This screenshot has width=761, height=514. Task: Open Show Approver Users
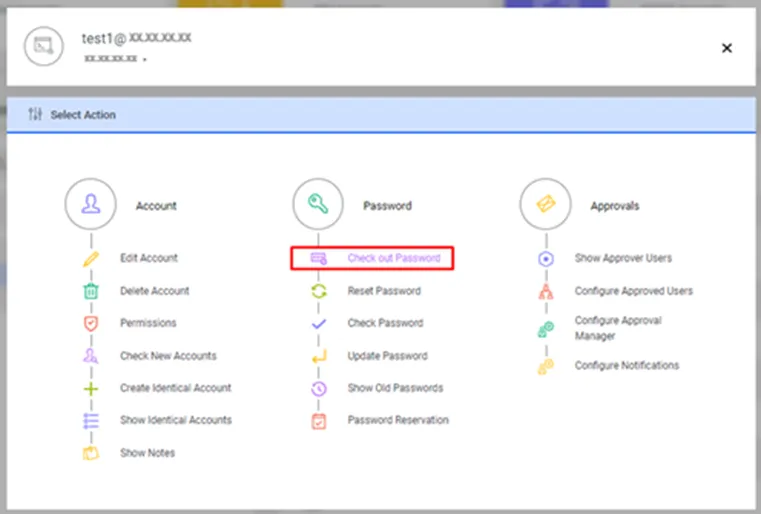tap(623, 258)
